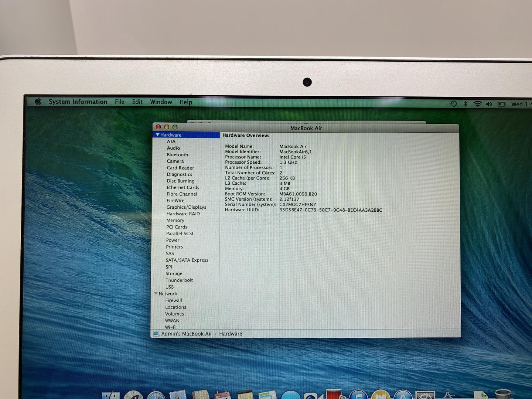
Task: Click the model identifier MacBookAir6,1
Action: pyautogui.click(x=296, y=152)
